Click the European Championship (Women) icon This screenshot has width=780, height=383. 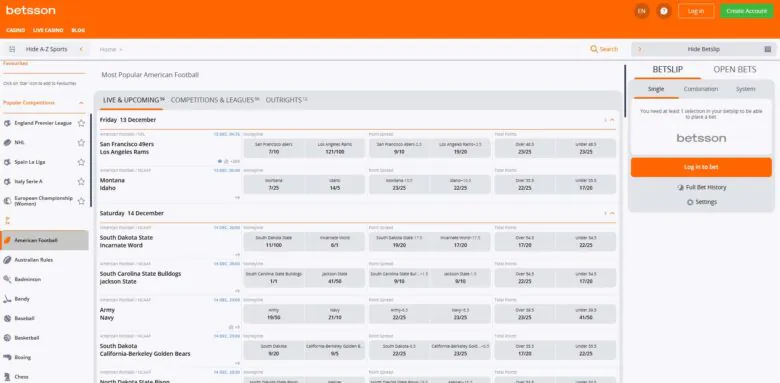pos(7,201)
